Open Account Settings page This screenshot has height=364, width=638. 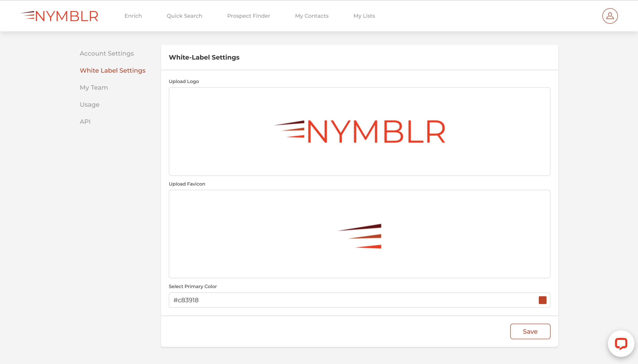tap(107, 53)
